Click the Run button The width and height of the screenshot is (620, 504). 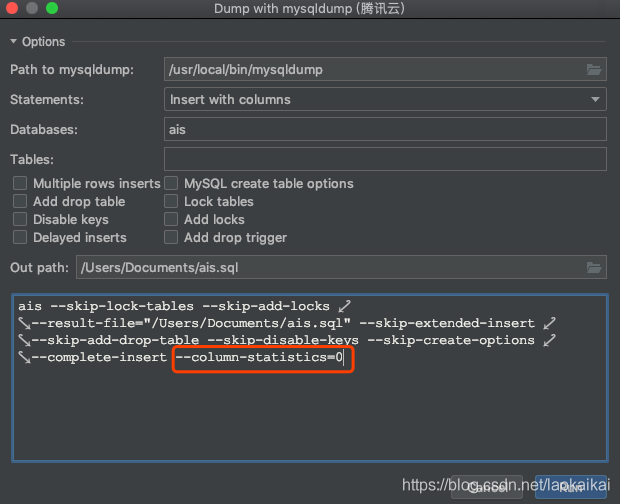[571, 487]
